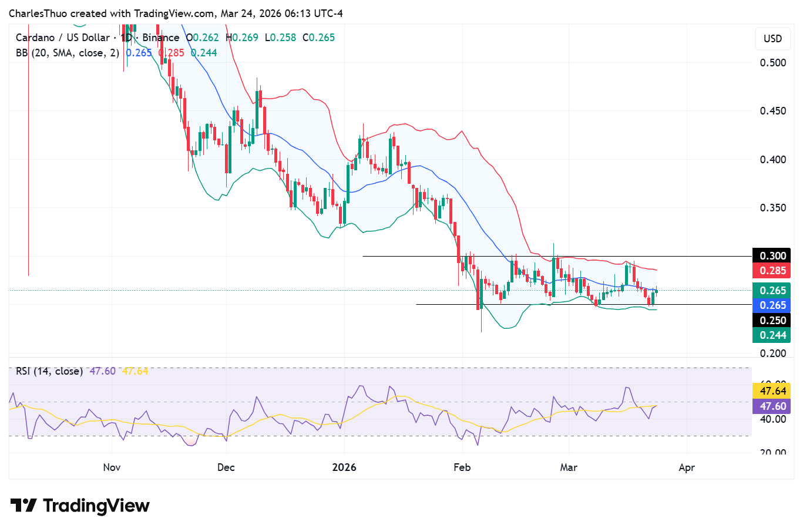Screen dimensions: 803x532
Task: Click the 0.500 level on the price axis
Action: click(x=772, y=63)
